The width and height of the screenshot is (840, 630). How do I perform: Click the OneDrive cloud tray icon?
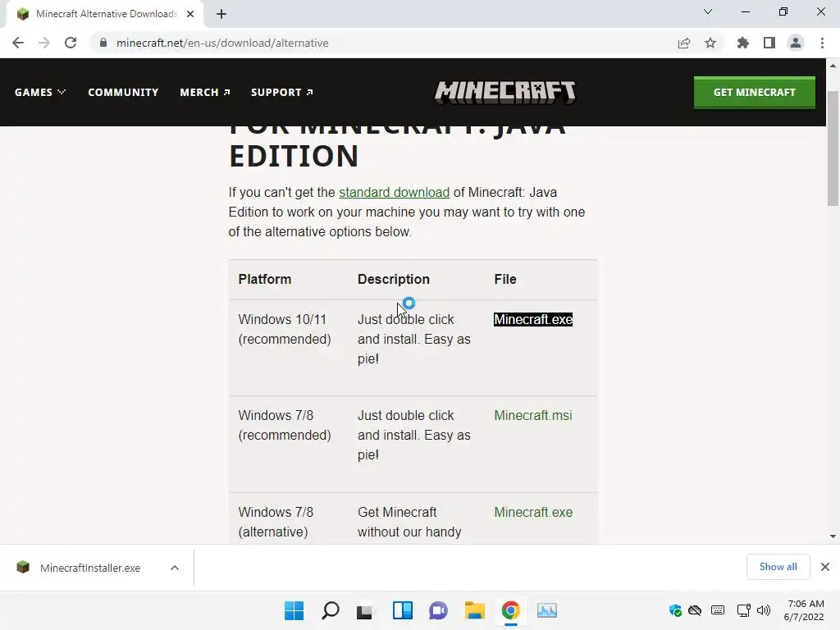point(695,610)
